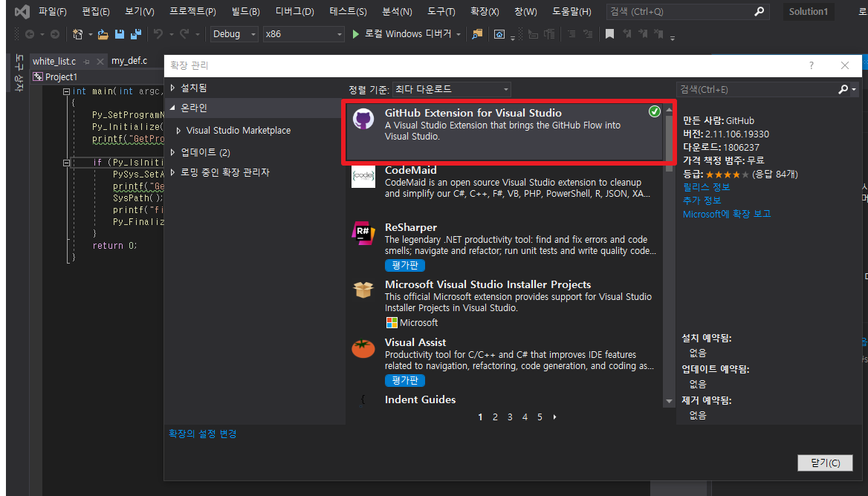The height and width of the screenshot is (496, 868).
Task: Click the Microsoft에 확장 보고 link
Action: coord(727,214)
